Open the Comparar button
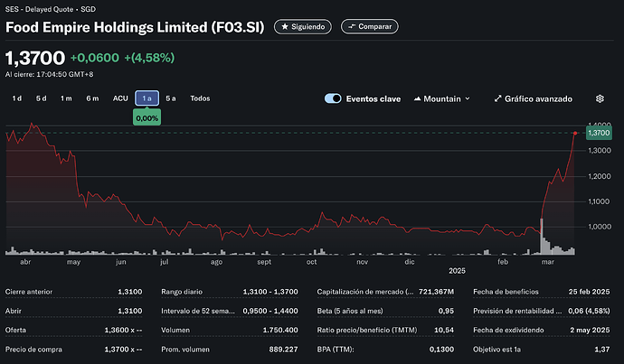624x364 pixels. [370, 26]
